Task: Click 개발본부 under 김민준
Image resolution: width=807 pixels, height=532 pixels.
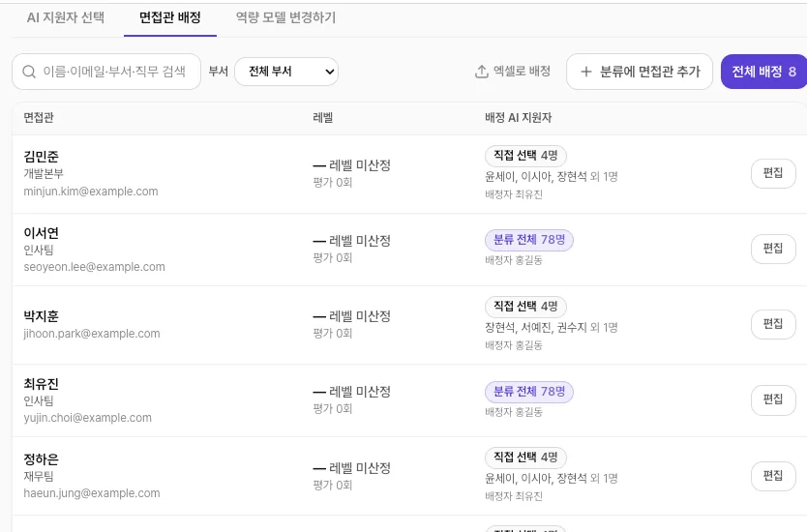Action: pyautogui.click(x=44, y=174)
